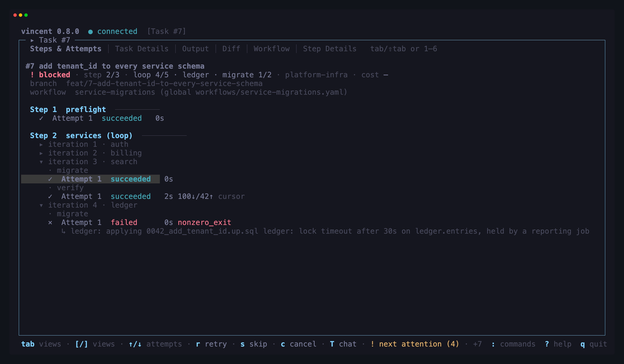
Task: Collapse iteration 4 ledger arrow
Action: click(x=41, y=205)
